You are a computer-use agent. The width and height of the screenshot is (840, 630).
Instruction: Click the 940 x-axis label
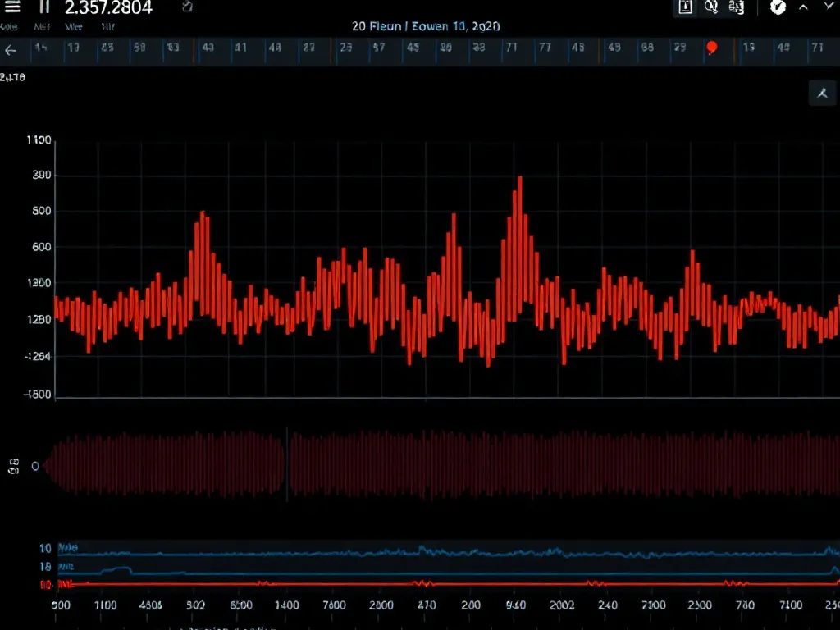516,605
